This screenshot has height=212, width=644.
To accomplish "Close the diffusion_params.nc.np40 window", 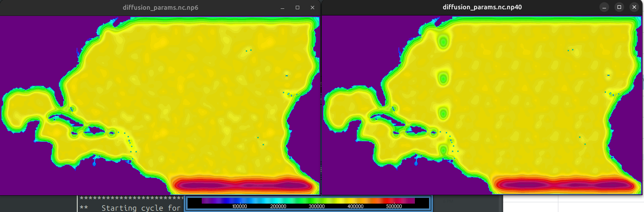I will pyautogui.click(x=634, y=7).
